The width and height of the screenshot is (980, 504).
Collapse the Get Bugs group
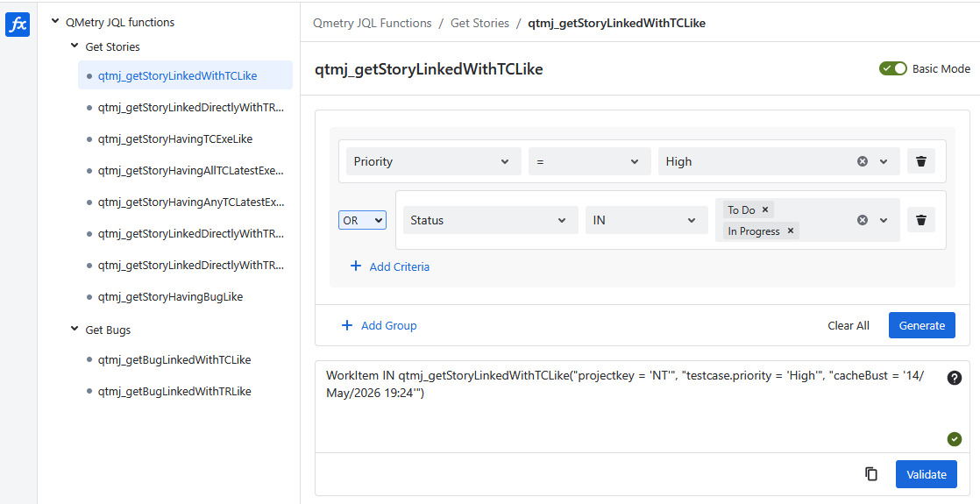coord(75,330)
